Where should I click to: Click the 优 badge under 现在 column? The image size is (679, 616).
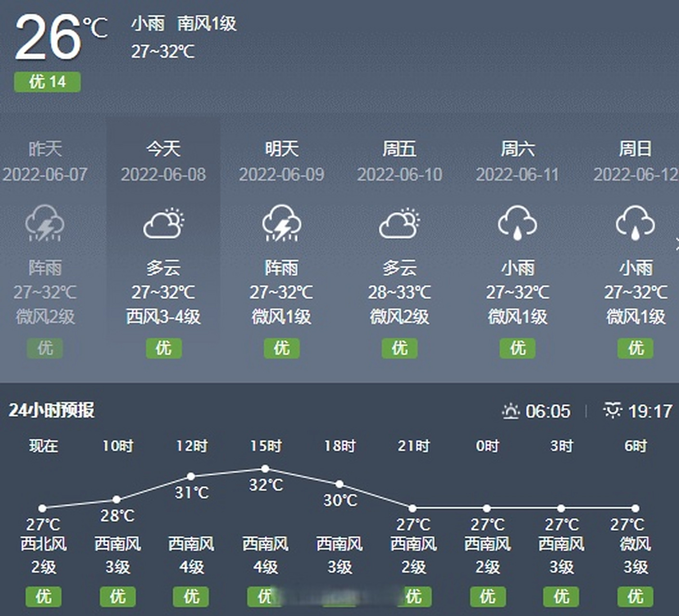(43, 597)
